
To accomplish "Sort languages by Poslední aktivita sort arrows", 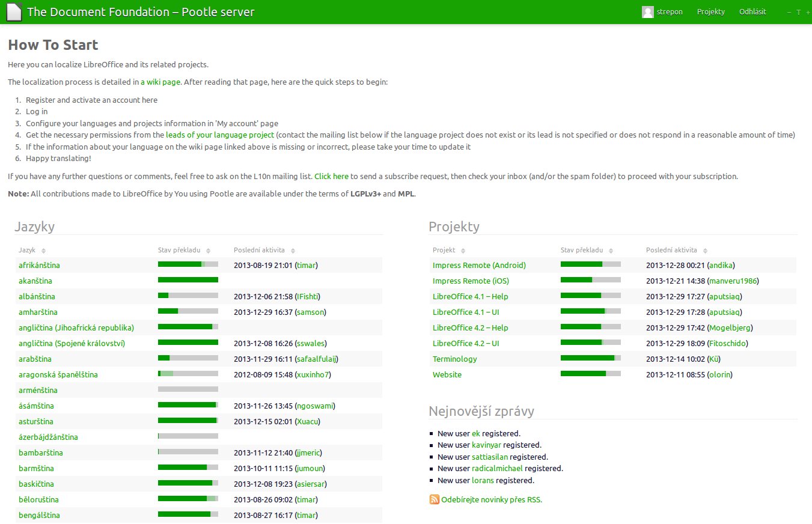I will pos(293,251).
